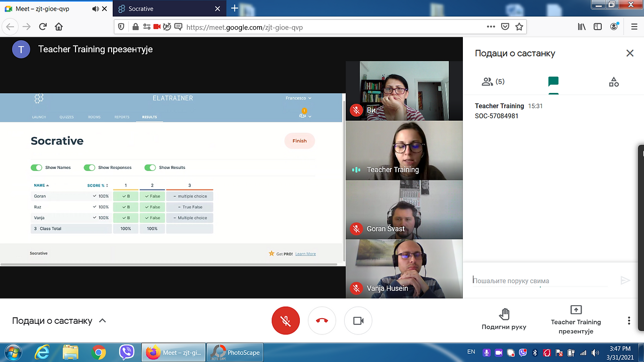Open the REPORTS tab
Image resolution: width=644 pixels, height=362 pixels.
122,117
